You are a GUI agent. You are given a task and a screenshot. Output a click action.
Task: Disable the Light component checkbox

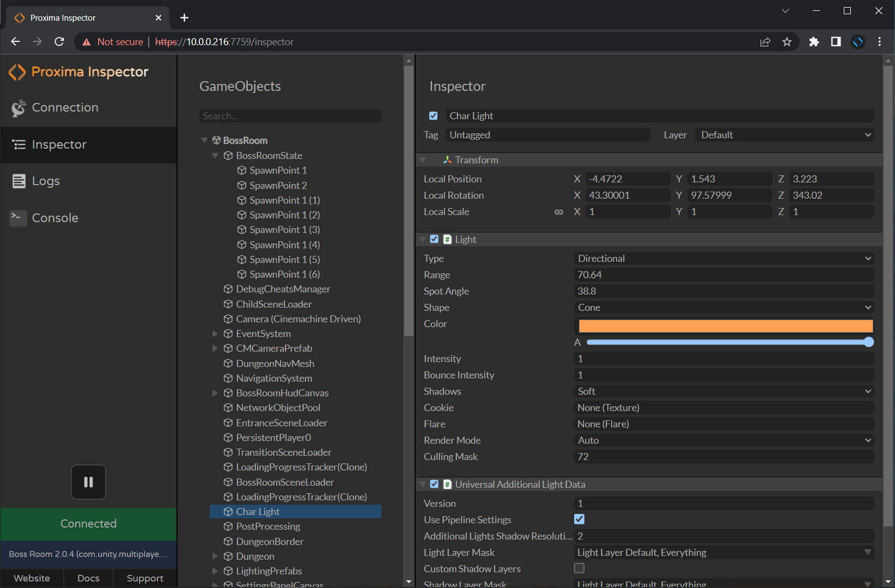pos(434,239)
